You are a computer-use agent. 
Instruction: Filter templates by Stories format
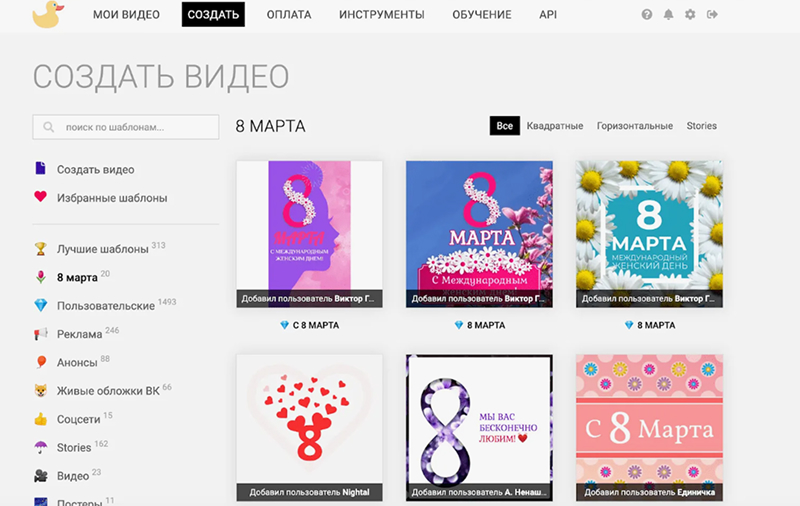click(702, 126)
